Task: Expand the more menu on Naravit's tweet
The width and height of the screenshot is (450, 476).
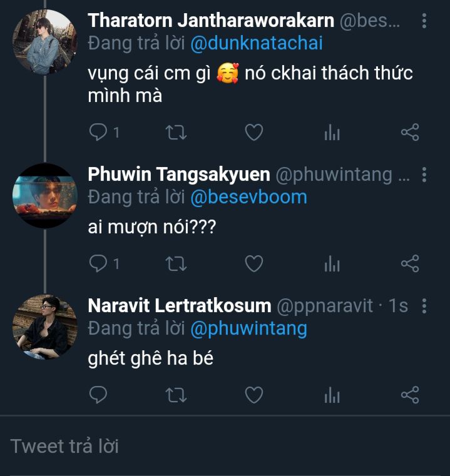Action: pyautogui.click(x=424, y=306)
